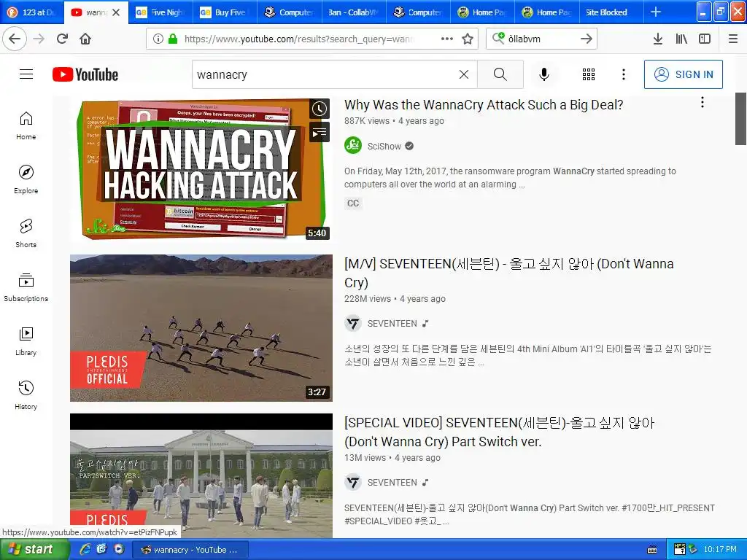Add WannaCry video to queue

[x=320, y=131]
